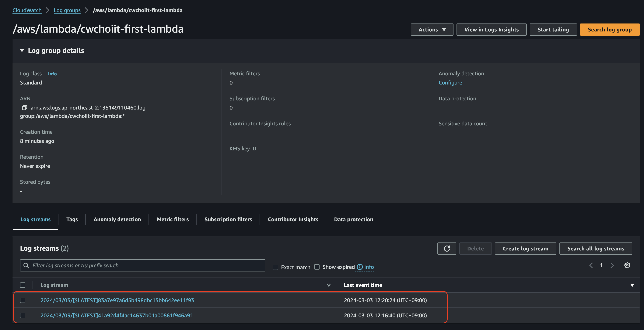Go to previous page arrow in pagination

[x=591, y=265]
